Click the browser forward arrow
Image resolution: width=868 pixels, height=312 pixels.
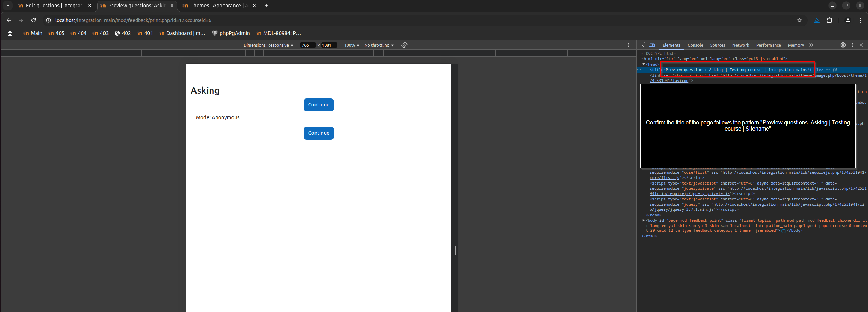tap(21, 20)
